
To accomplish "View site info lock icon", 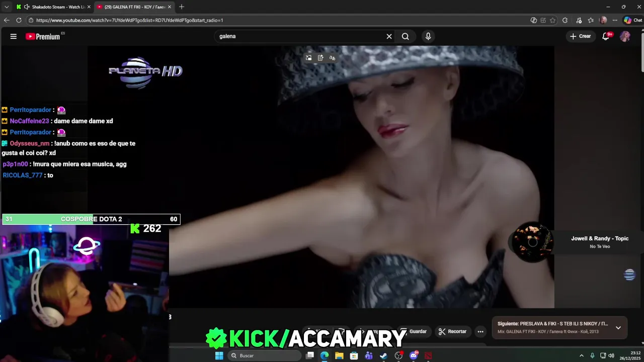I will [31, 20].
